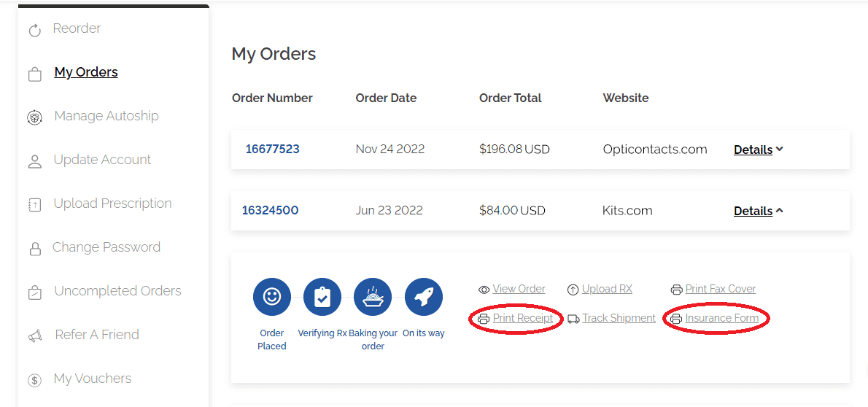The height and width of the screenshot is (407, 868).
Task: Expand Details for order 16677523
Action: pyautogui.click(x=758, y=150)
